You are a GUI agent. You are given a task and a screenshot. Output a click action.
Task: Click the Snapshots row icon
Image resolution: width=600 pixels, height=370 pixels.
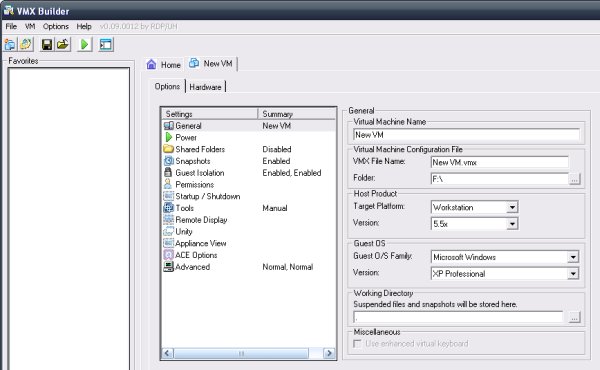pyautogui.click(x=168, y=161)
